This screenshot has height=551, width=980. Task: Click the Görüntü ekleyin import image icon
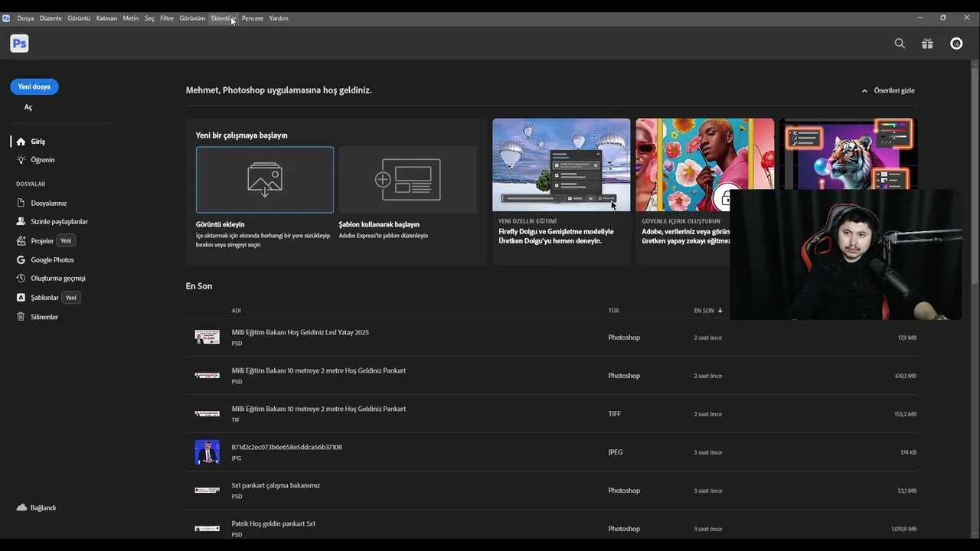point(265,180)
